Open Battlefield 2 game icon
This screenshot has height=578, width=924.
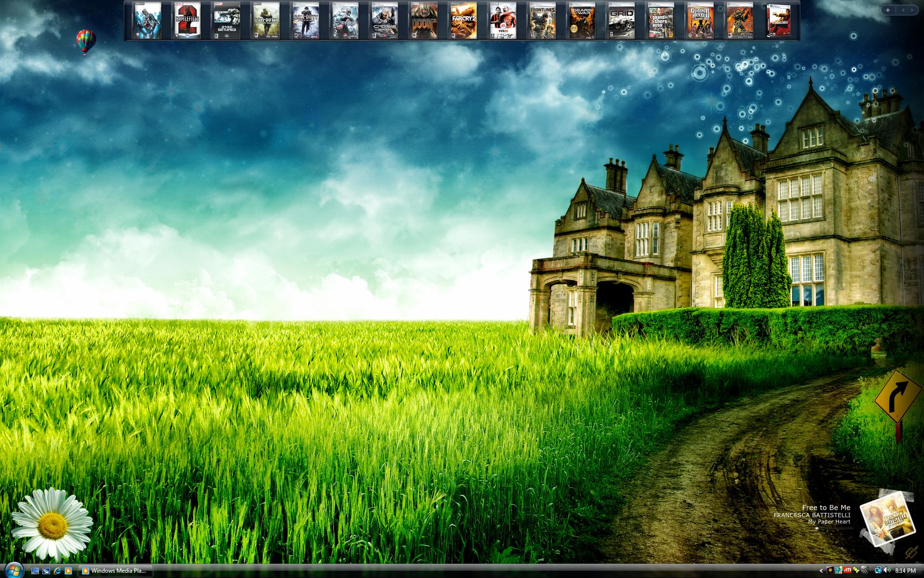coord(187,20)
